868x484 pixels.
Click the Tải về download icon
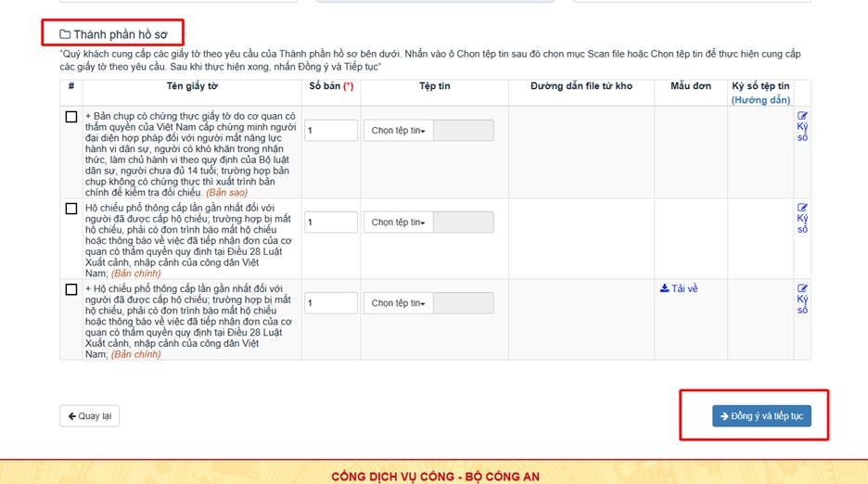coord(665,288)
